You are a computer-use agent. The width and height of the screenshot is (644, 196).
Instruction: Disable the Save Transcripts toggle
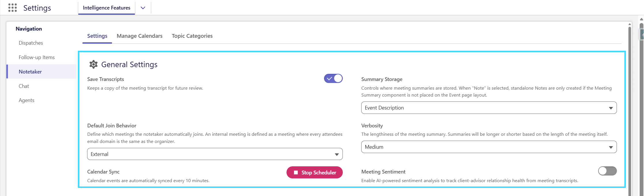click(x=333, y=78)
